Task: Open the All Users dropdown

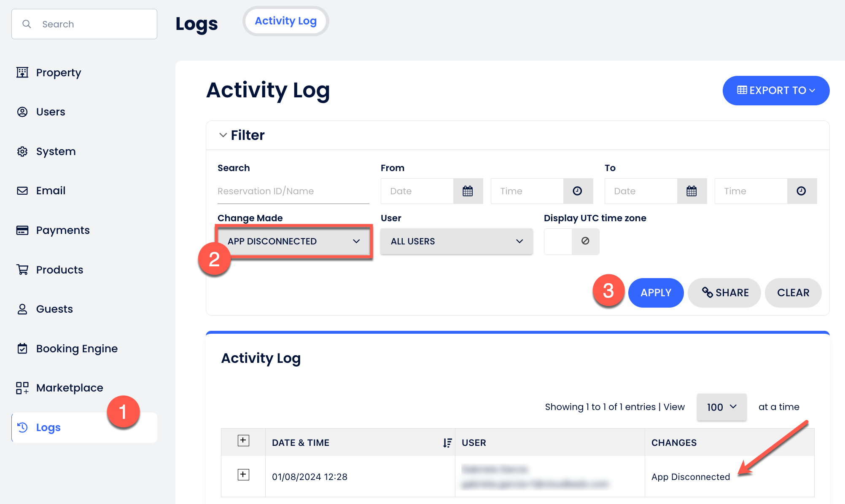Action: pos(456,241)
